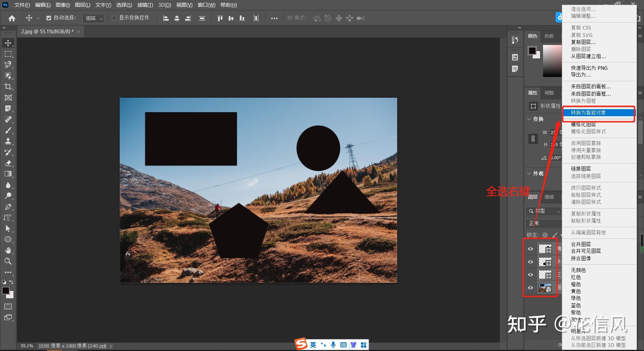Choose 转换为智能对象 from context menu
The width and height of the screenshot is (644, 351).
(x=599, y=113)
